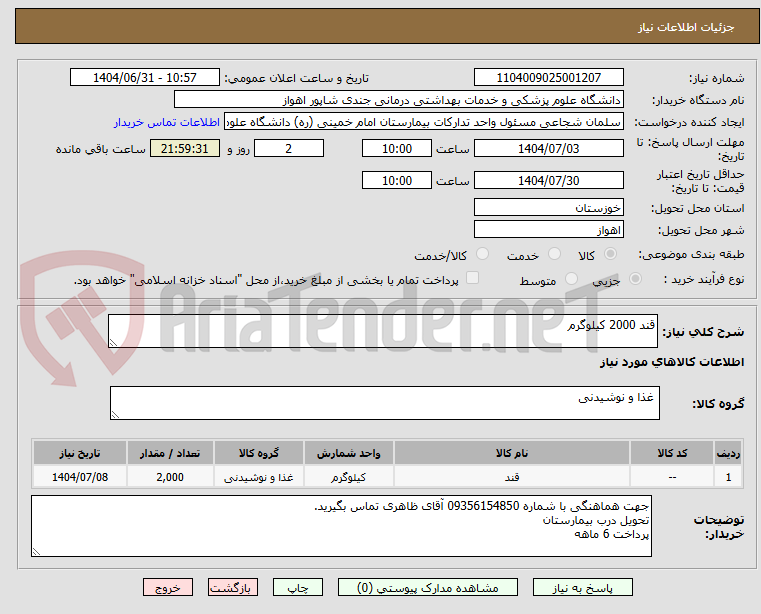Click the response deadline date 1404/07/03
Screen dimensions: 761x614
pos(548,149)
